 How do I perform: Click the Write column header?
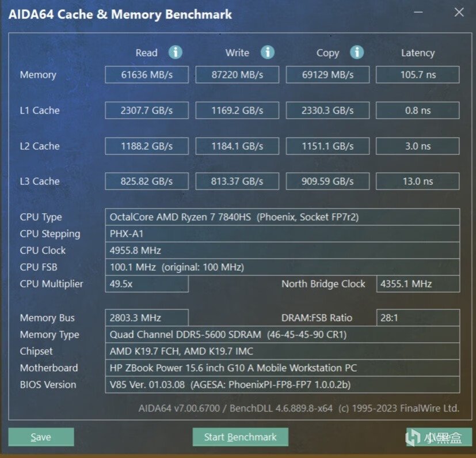(x=237, y=53)
